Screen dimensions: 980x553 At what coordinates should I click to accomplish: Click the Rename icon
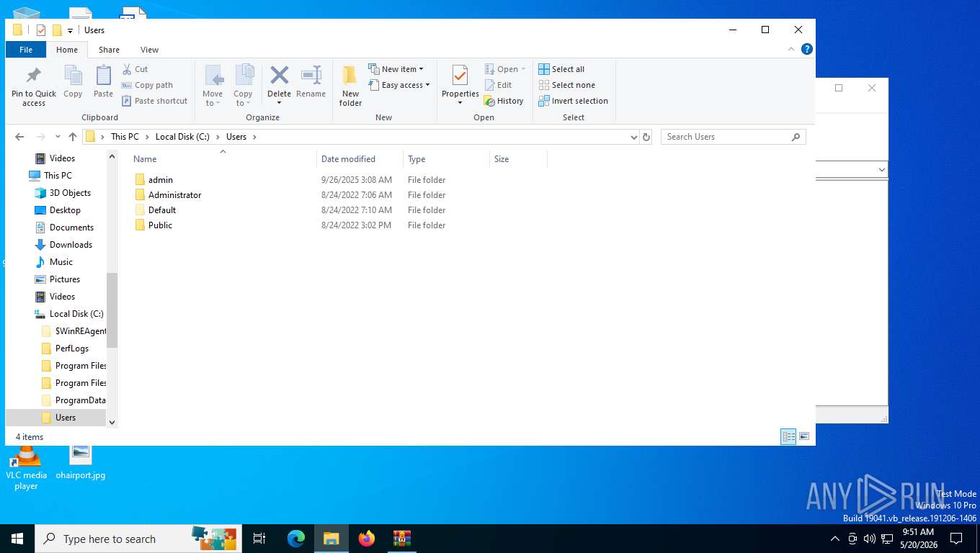point(311,75)
